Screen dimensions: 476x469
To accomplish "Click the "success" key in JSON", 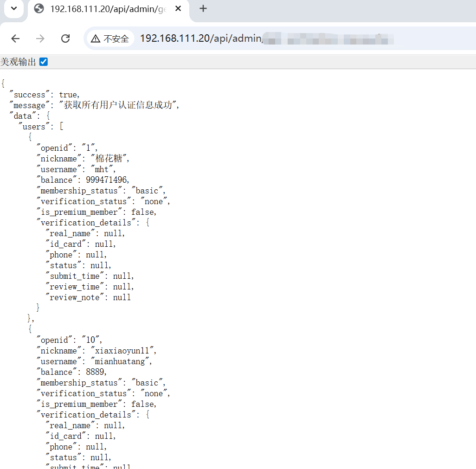I will 30,95.
